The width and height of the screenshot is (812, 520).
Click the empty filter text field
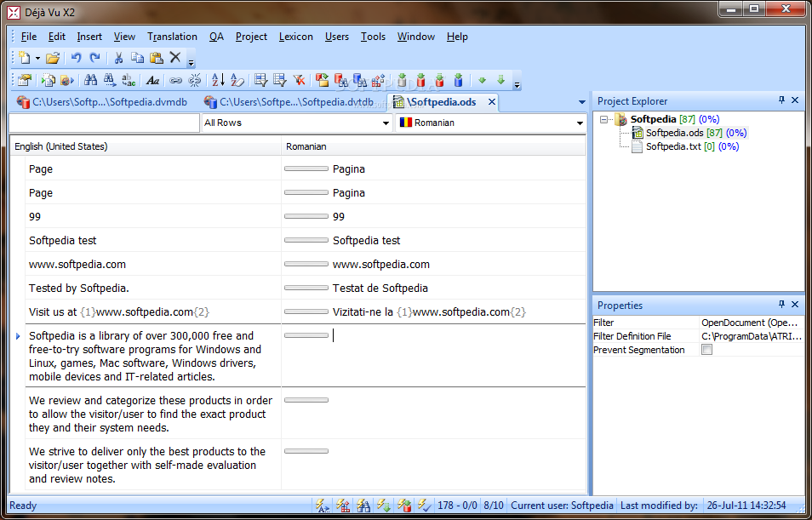pos(104,123)
